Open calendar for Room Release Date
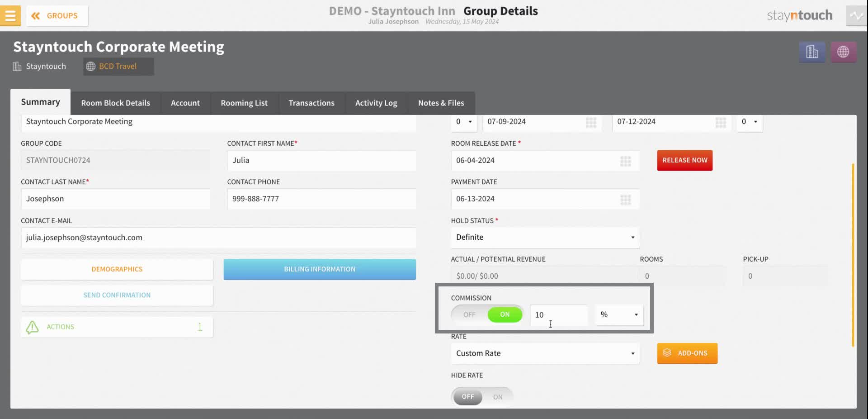This screenshot has width=868, height=419. pyautogui.click(x=626, y=161)
